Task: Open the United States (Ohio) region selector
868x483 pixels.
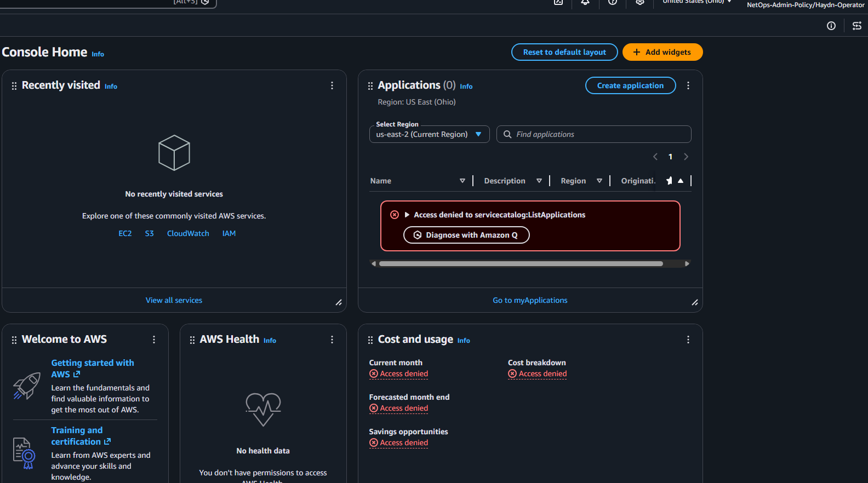Action: coord(697,2)
